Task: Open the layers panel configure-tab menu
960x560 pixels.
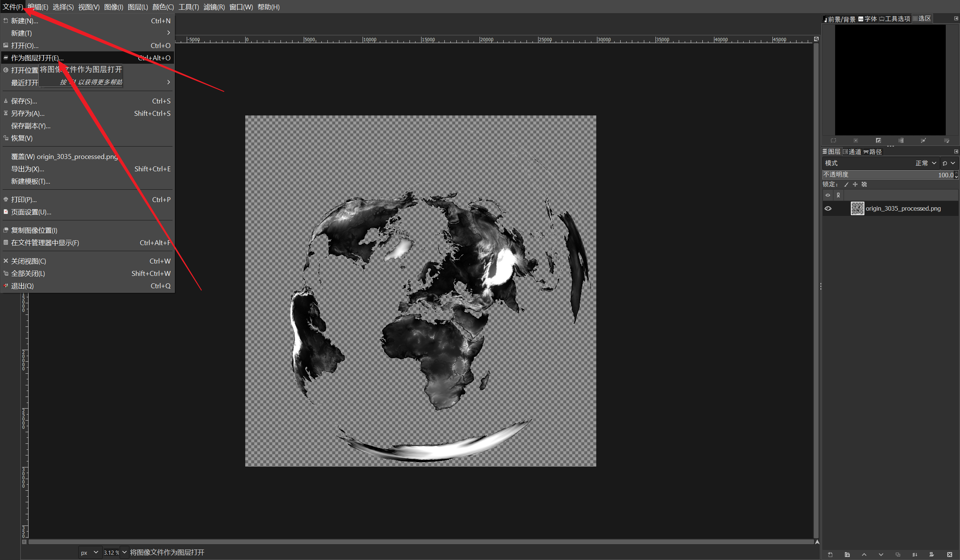Action: point(956,151)
